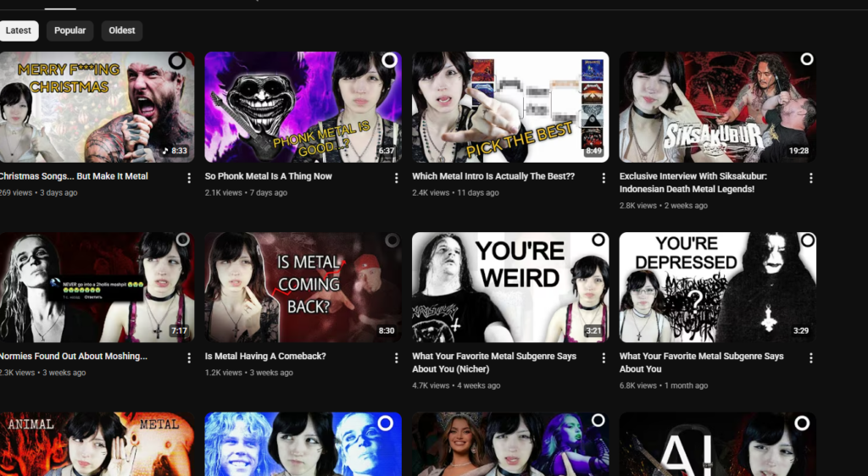The image size is (868, 476).
Task: Expand action menu for Is Metal Having A Comeback
Action: click(x=396, y=357)
